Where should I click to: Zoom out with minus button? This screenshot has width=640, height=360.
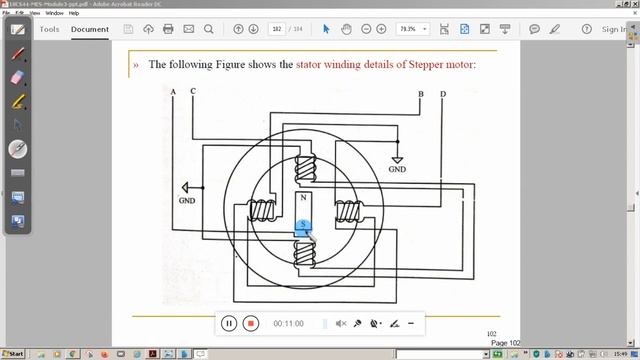pos(366,29)
